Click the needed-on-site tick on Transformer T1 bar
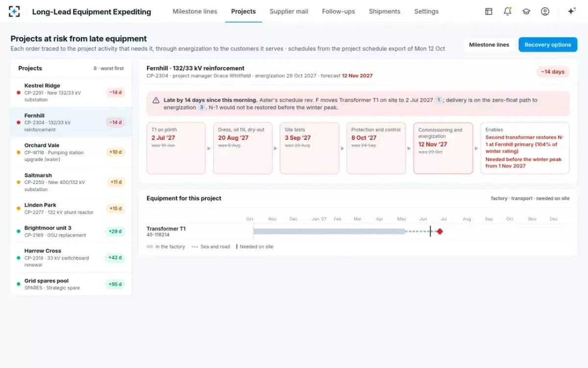The width and height of the screenshot is (588, 368). [x=430, y=232]
